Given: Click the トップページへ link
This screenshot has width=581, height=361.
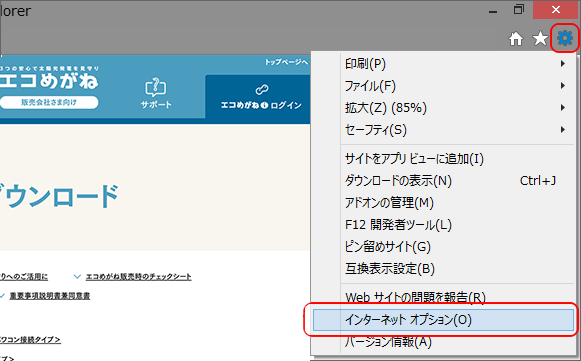Looking at the screenshot, I should click(x=286, y=62).
